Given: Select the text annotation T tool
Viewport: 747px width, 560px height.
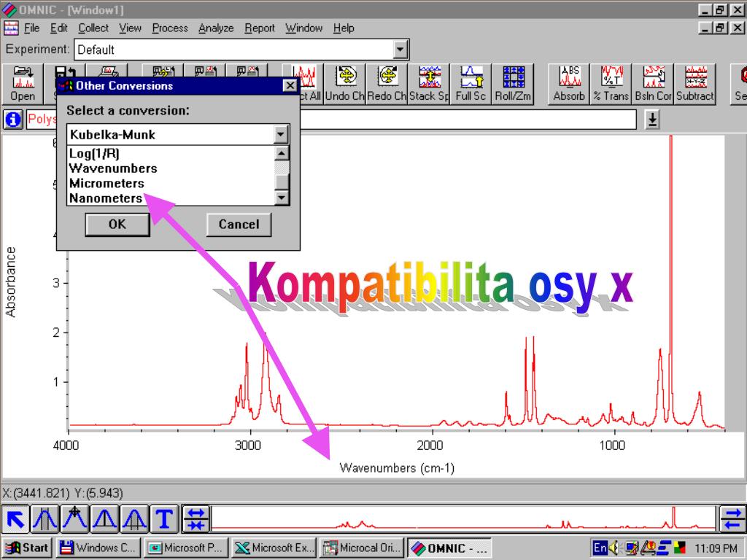Looking at the screenshot, I should pos(164,518).
